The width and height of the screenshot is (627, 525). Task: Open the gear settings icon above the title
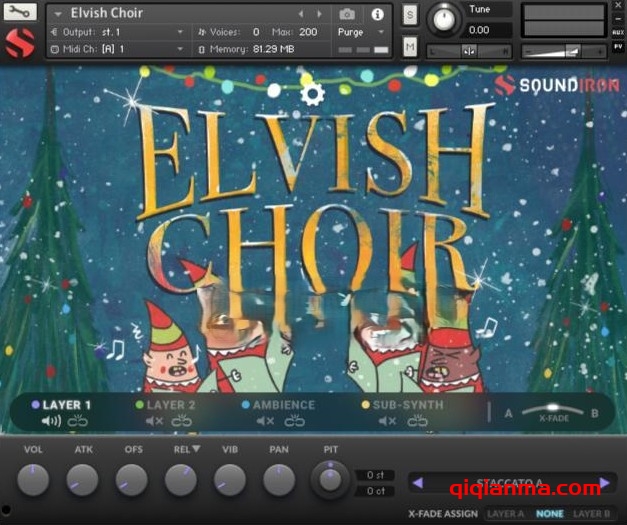coord(312,94)
